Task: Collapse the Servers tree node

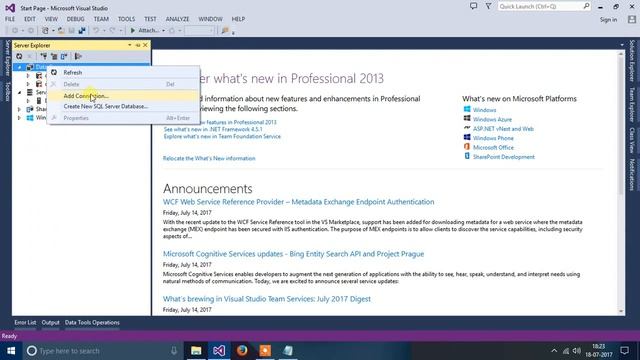Action: 19,93
